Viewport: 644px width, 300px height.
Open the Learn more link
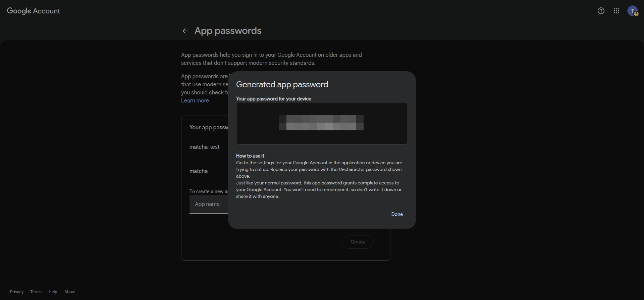tap(195, 100)
